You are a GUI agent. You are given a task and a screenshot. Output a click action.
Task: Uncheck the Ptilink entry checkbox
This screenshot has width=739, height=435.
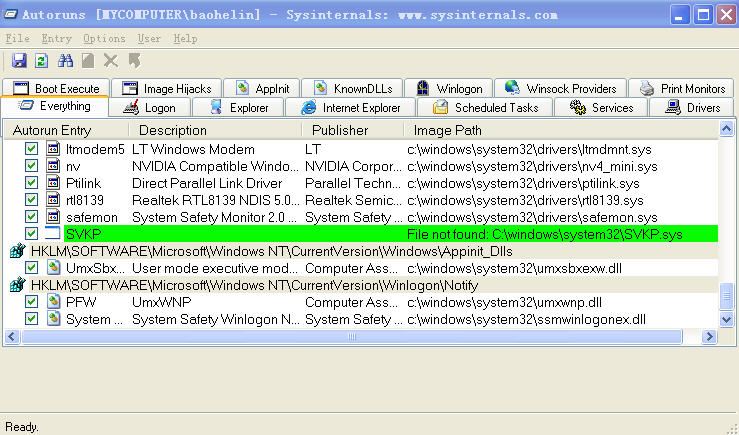pyautogui.click(x=31, y=183)
